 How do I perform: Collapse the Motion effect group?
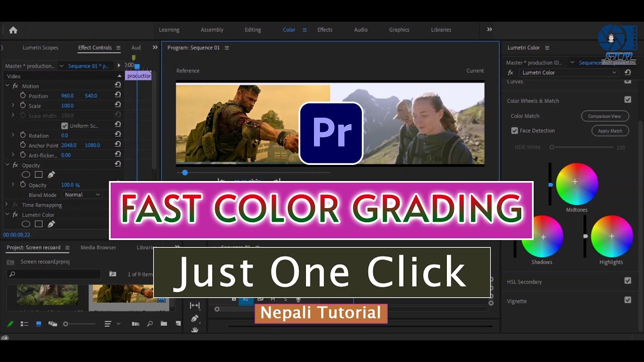[x=8, y=86]
